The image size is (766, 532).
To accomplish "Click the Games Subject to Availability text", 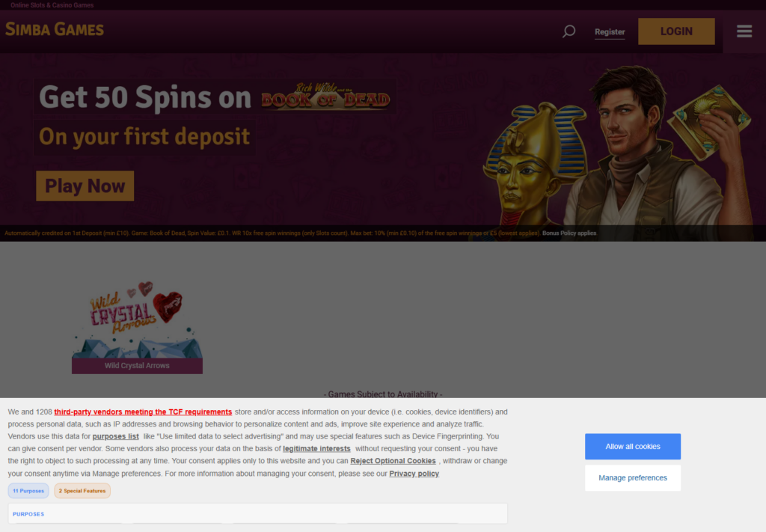I will click(383, 394).
